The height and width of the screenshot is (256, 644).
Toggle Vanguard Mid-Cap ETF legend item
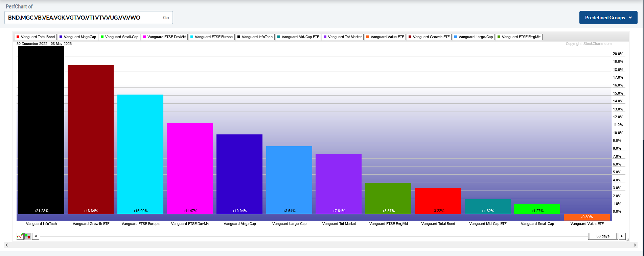(x=298, y=37)
